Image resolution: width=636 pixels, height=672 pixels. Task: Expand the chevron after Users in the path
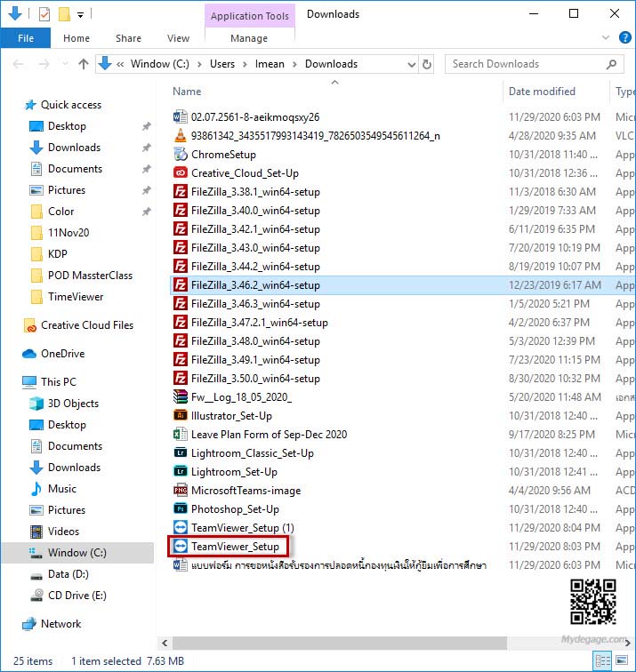(x=245, y=64)
